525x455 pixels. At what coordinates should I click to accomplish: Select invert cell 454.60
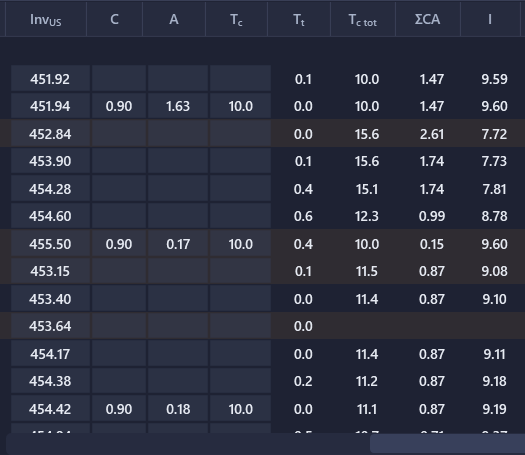coord(50,216)
